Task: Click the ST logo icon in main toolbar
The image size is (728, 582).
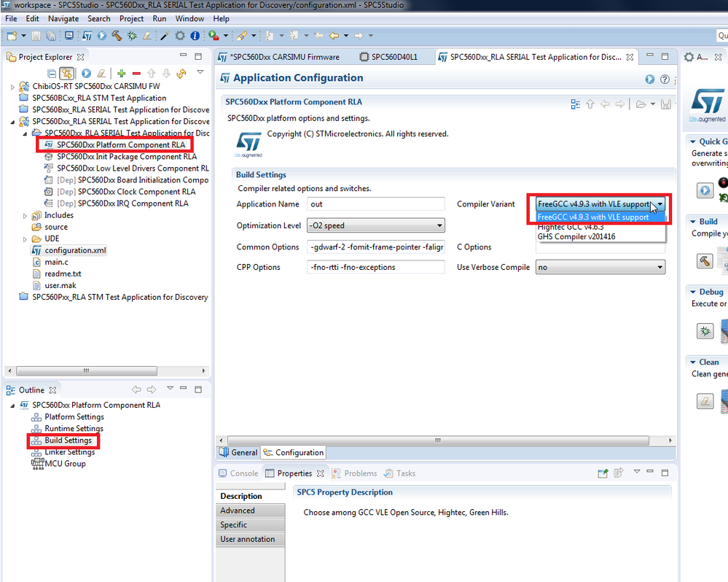Action: coord(87,36)
